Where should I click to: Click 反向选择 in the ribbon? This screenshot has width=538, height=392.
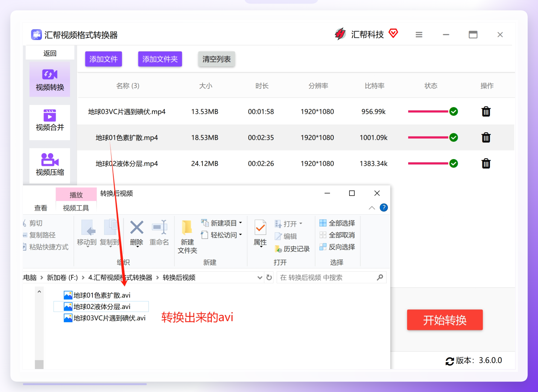click(337, 247)
